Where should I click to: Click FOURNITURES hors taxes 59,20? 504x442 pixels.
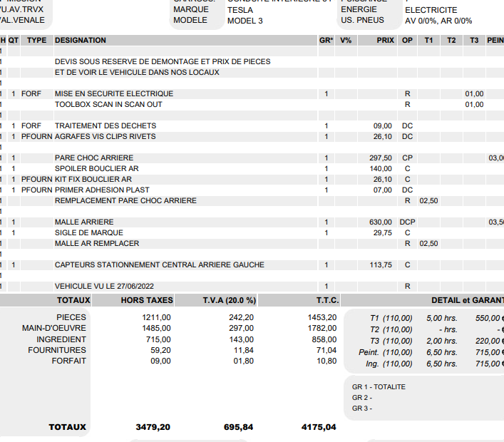coord(160,350)
